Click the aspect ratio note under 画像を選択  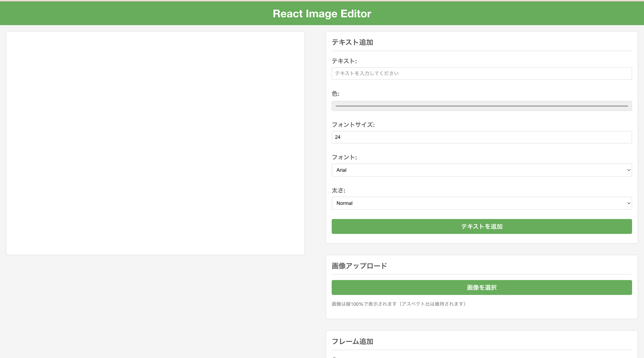pos(398,304)
